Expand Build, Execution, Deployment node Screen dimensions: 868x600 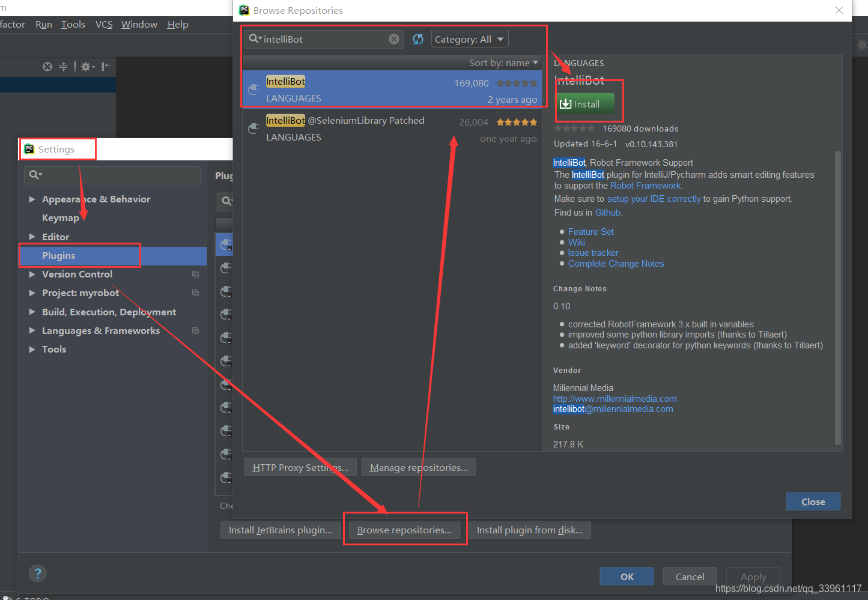click(x=32, y=312)
